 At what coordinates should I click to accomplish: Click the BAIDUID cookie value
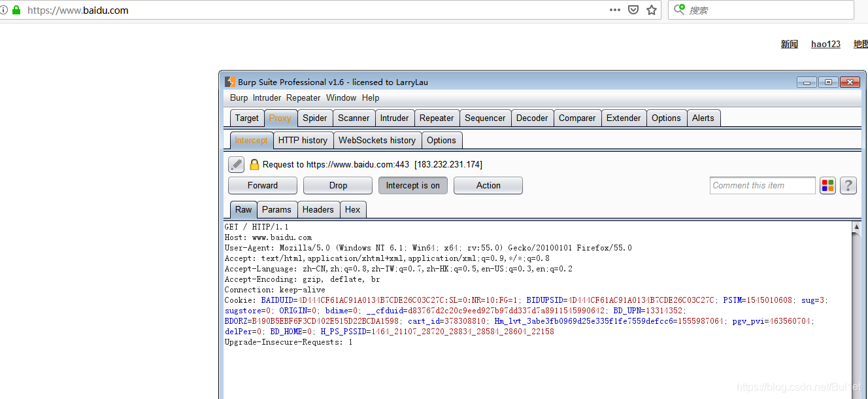click(409, 300)
